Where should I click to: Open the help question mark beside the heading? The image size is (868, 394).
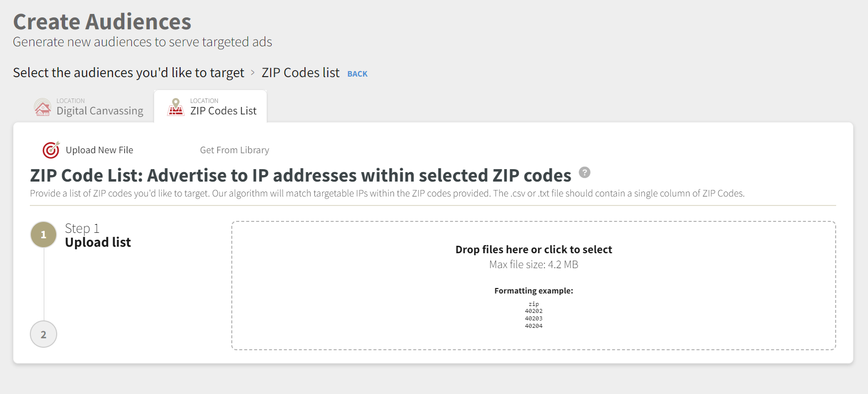pyautogui.click(x=585, y=173)
